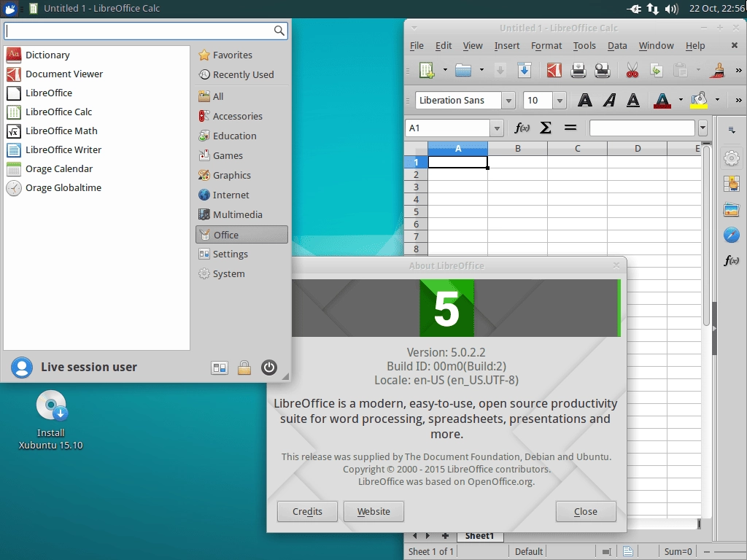This screenshot has width=747, height=560.
Task: Select the Favorites category
Action: pyautogui.click(x=241, y=55)
